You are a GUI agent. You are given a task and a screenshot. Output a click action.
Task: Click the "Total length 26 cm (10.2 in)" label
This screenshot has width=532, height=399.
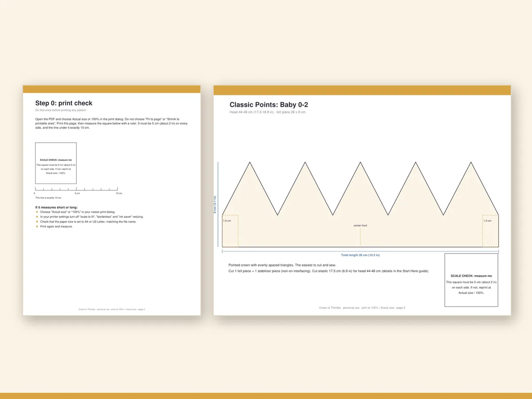[360, 255]
